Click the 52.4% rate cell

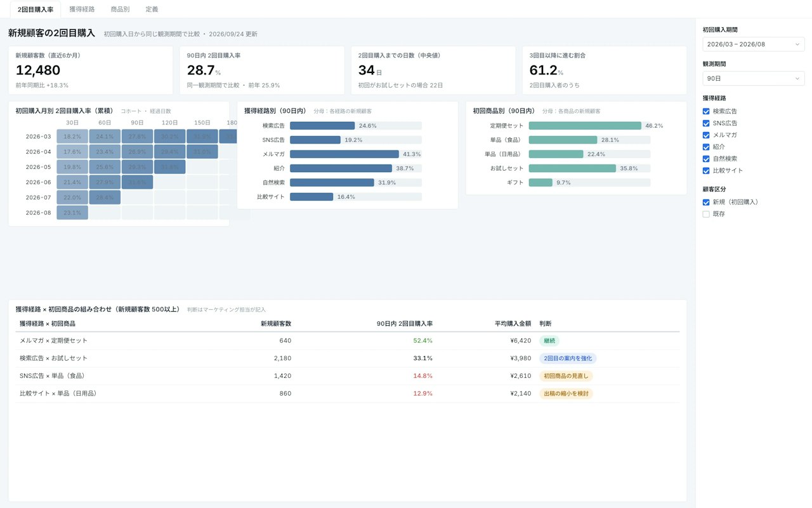coord(422,340)
